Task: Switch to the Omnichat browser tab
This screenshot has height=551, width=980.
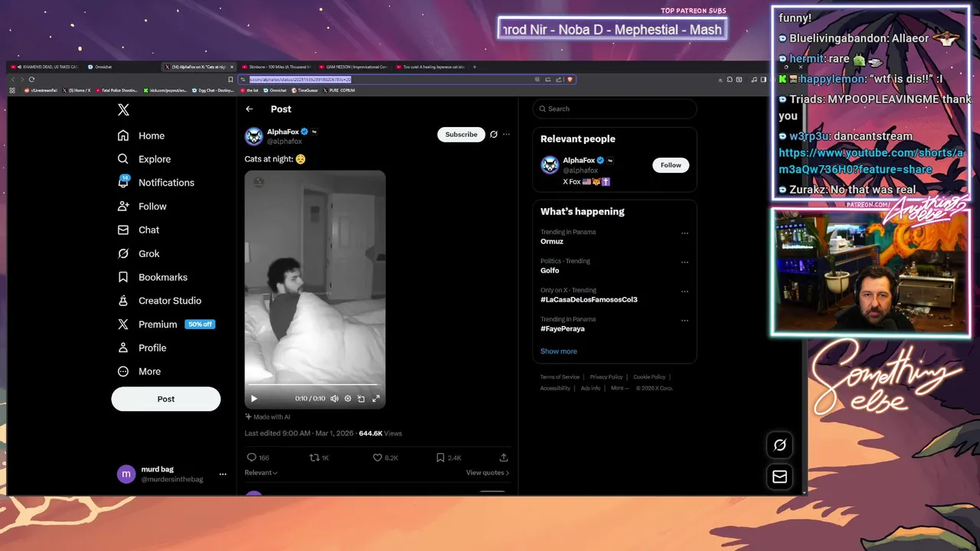Action: (103, 67)
